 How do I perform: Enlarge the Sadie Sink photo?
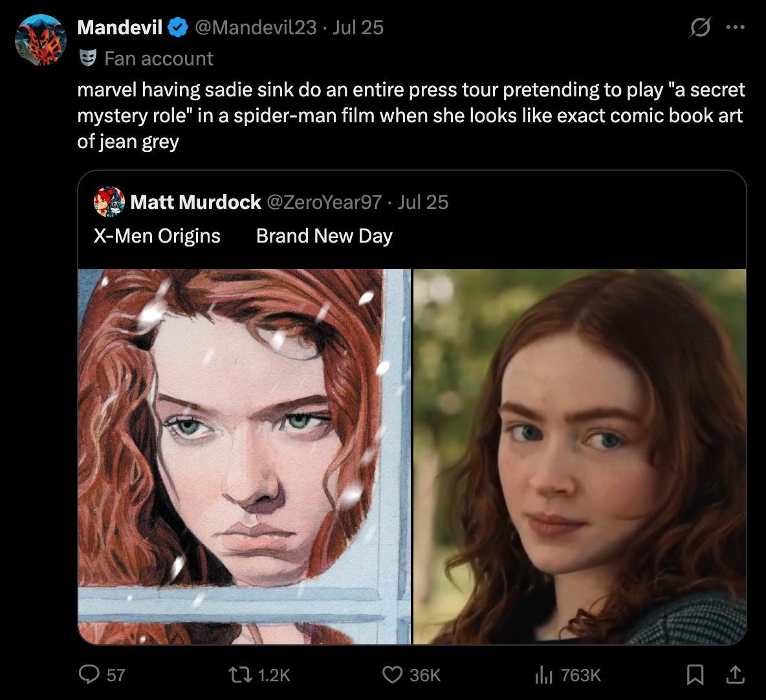click(580, 457)
